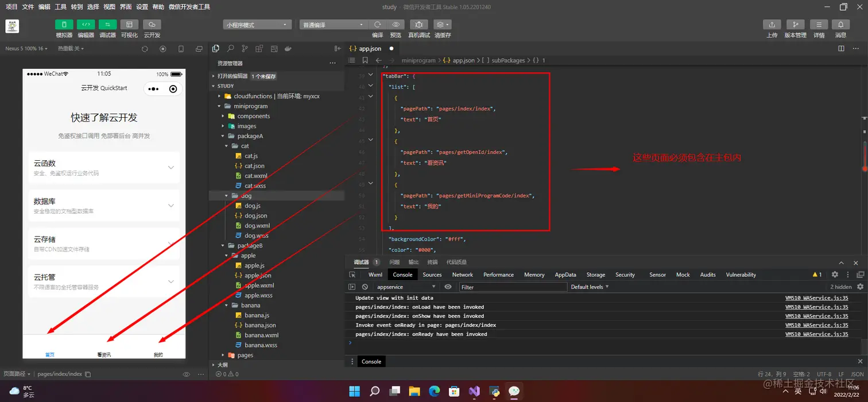Split the editor right
868x402 pixels.
coord(841,49)
